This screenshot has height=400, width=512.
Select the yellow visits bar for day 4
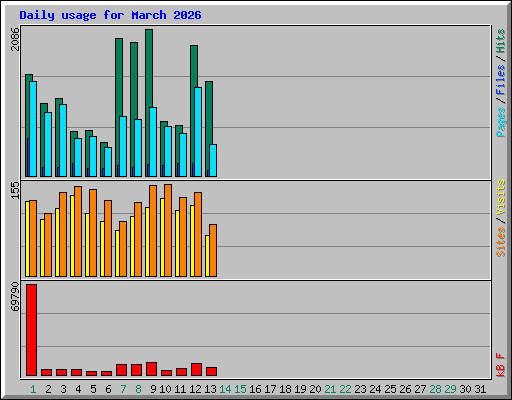coord(72,236)
